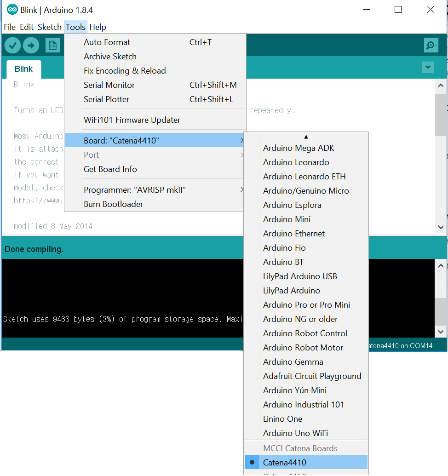Open Serial Monitor magnifier icon in toolbar
Image resolution: width=448 pixels, height=476 pixels.
point(431,46)
